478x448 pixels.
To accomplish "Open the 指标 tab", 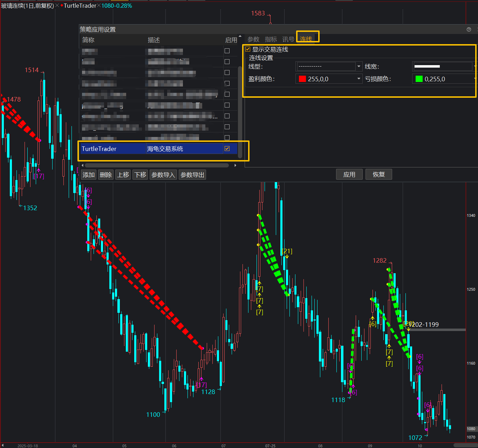I will [x=271, y=39].
